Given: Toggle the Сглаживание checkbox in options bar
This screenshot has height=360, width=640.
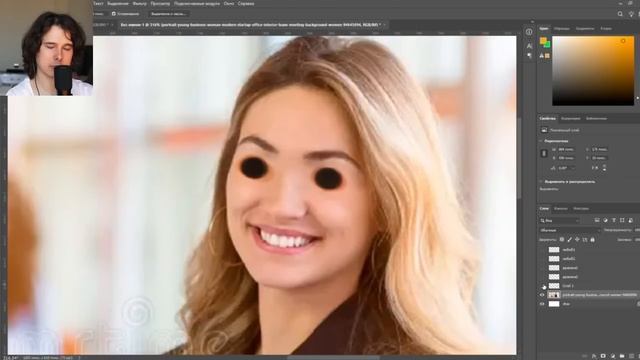Looking at the screenshot, I should point(114,14).
